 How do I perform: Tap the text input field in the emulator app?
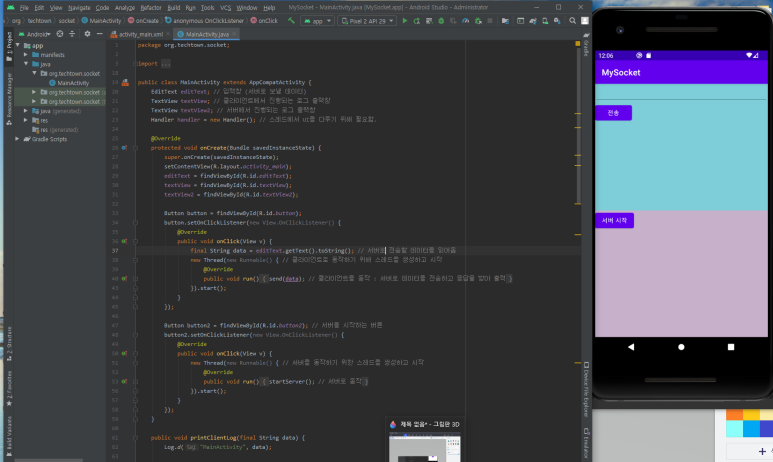pyautogui.click(x=681, y=93)
